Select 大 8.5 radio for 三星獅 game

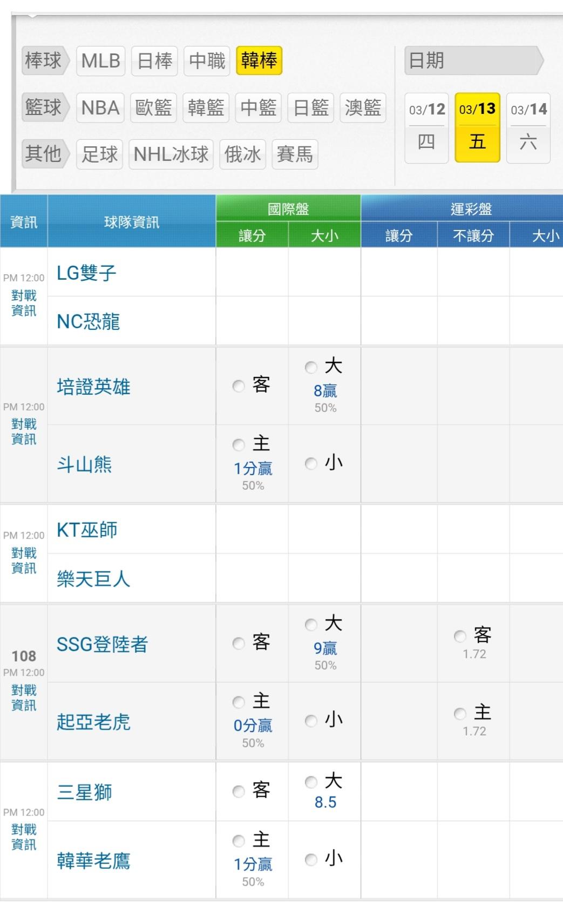tap(311, 782)
